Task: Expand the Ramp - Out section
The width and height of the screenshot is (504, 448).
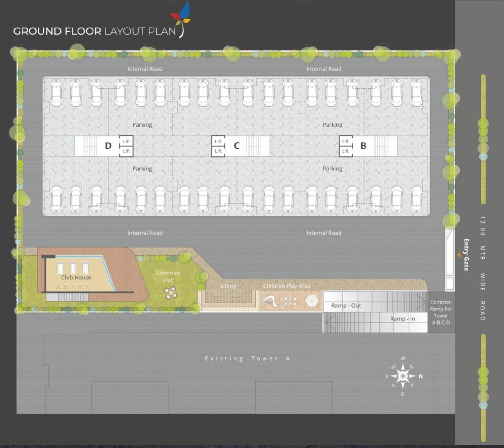Action: [x=346, y=305]
